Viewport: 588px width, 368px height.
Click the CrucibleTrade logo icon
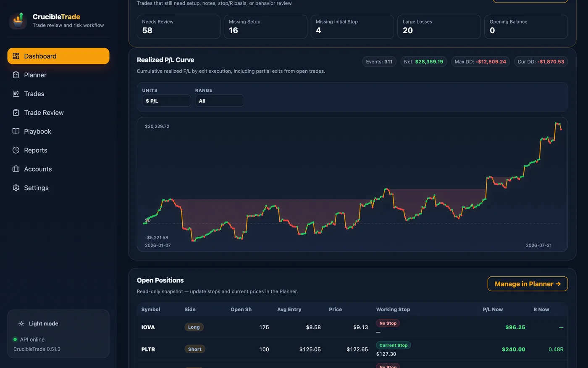coord(18,21)
